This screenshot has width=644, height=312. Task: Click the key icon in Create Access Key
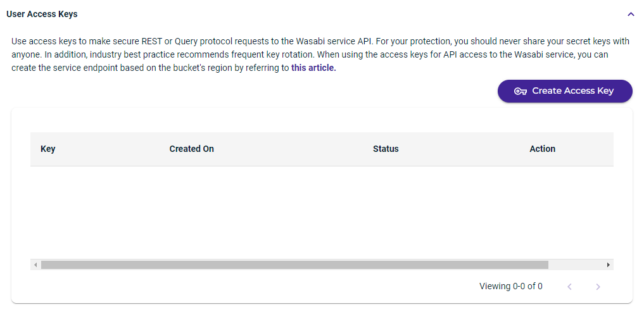tap(521, 91)
